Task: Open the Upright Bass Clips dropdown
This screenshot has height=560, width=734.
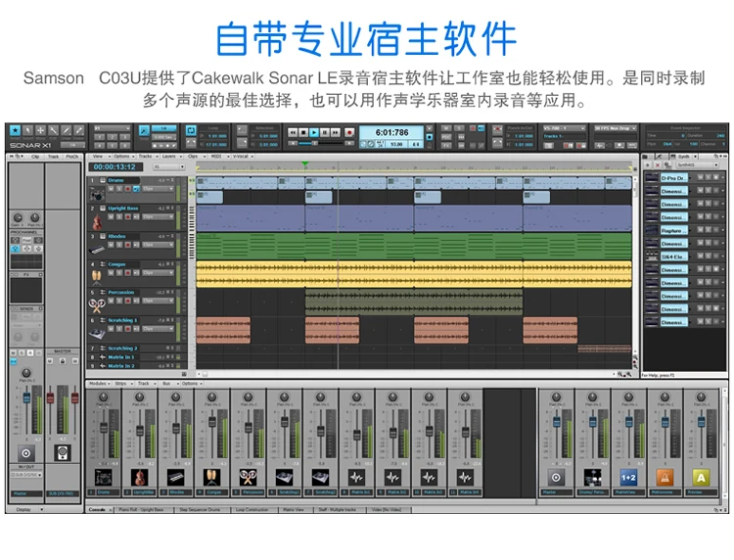Action: point(158,216)
